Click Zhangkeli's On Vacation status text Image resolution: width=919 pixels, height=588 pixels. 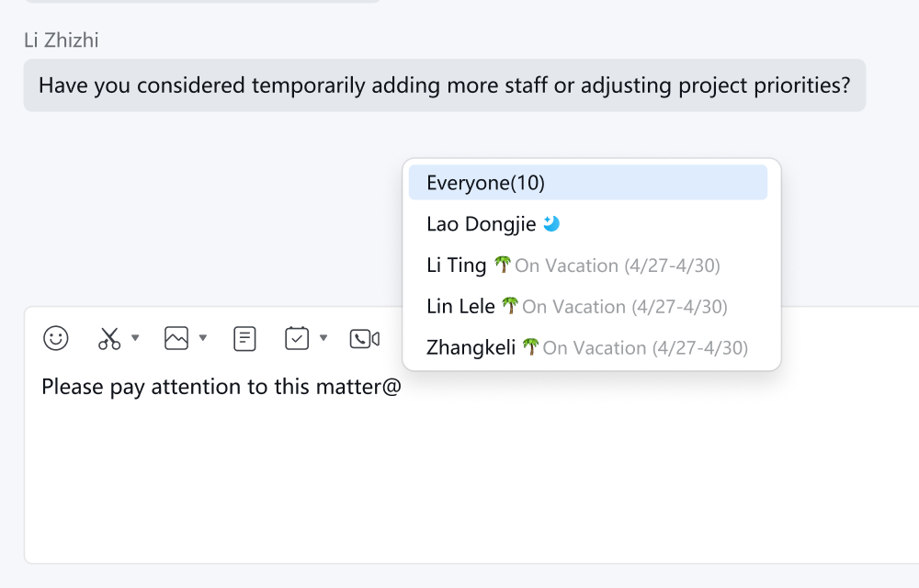(x=645, y=348)
